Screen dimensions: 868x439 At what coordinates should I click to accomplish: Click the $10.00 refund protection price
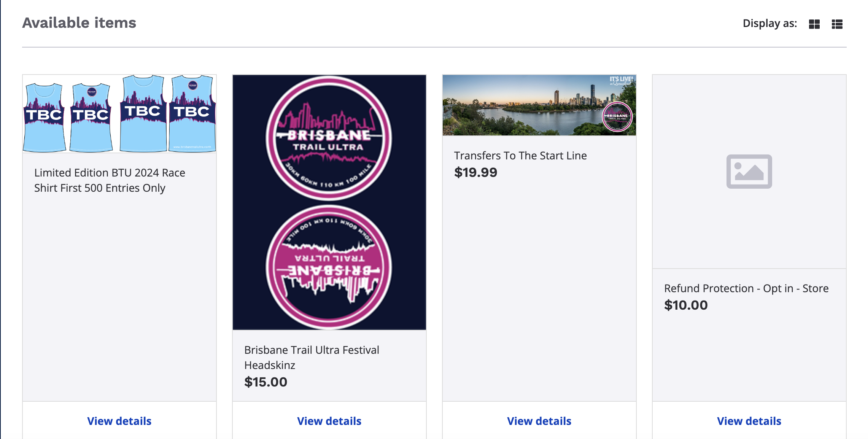(x=686, y=305)
